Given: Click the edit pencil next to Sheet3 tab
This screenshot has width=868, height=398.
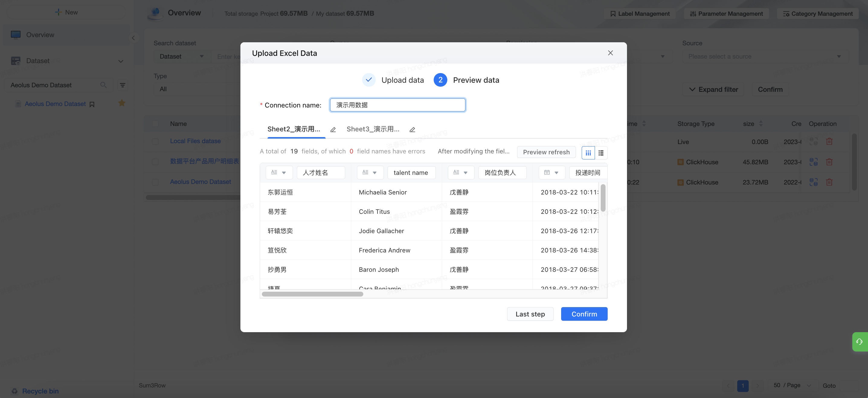Looking at the screenshot, I should point(412,130).
